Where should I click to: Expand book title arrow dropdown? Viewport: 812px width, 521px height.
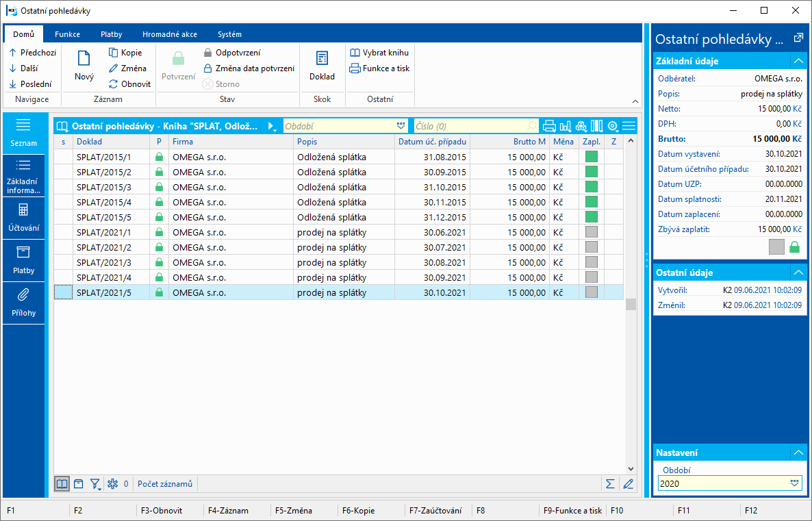tap(271, 126)
